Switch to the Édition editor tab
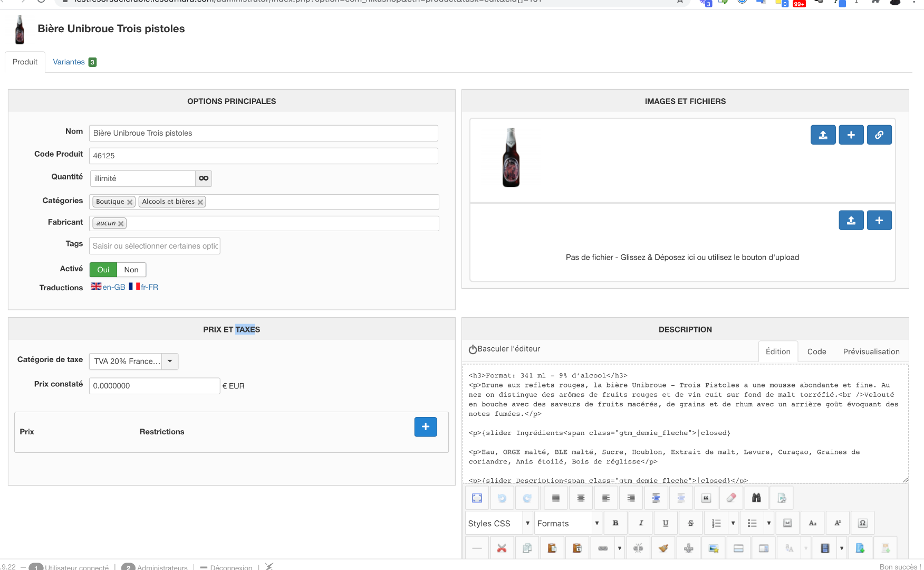 (778, 351)
